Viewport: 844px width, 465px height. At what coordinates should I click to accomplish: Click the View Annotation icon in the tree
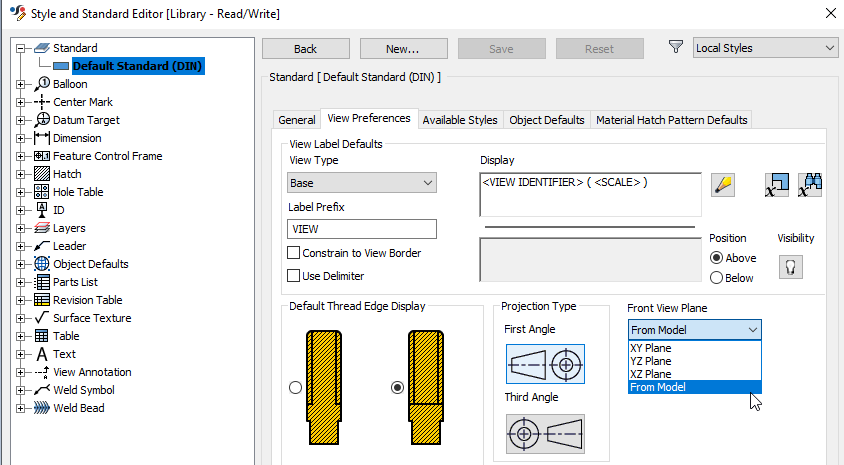point(42,372)
